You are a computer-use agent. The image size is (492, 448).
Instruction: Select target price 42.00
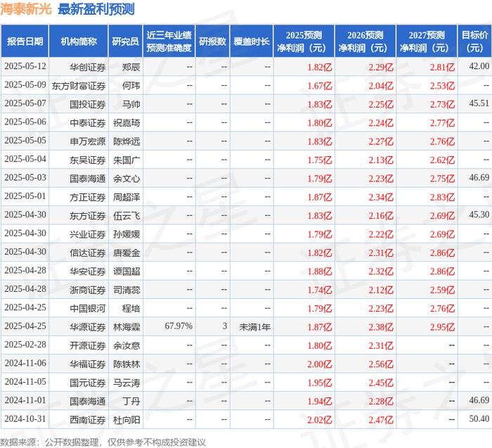(x=479, y=66)
